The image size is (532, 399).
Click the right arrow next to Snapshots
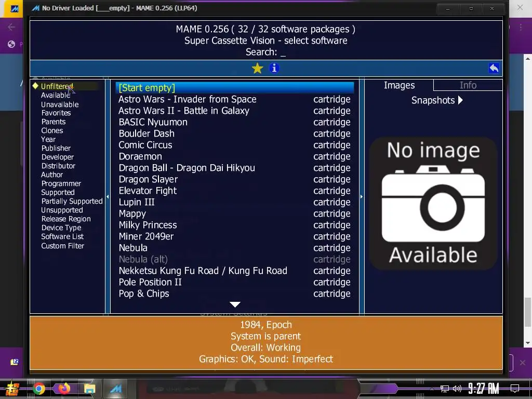coord(460,100)
